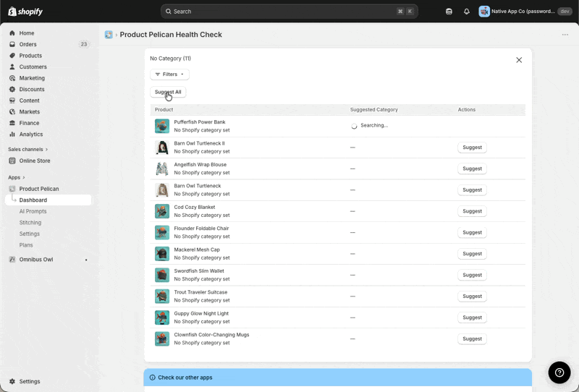This screenshot has width=579, height=392.
Task: Click the Orders count badge 23
Action: (x=84, y=44)
